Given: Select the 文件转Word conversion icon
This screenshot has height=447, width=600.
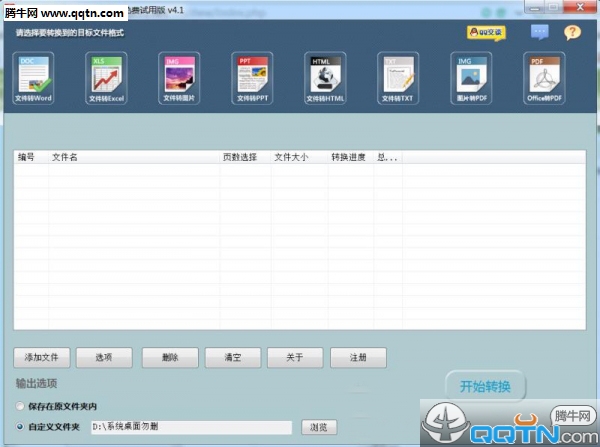Looking at the screenshot, I should (35, 78).
